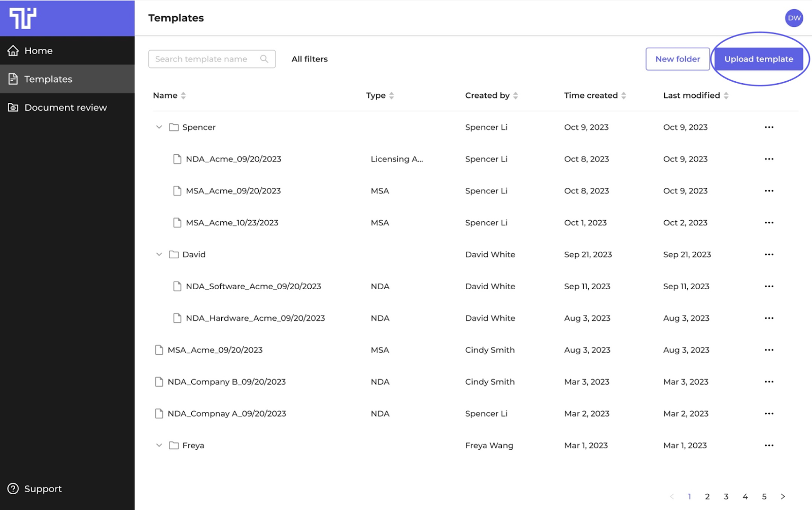This screenshot has height=510, width=812.
Task: Click the New folder button
Action: coord(678,59)
